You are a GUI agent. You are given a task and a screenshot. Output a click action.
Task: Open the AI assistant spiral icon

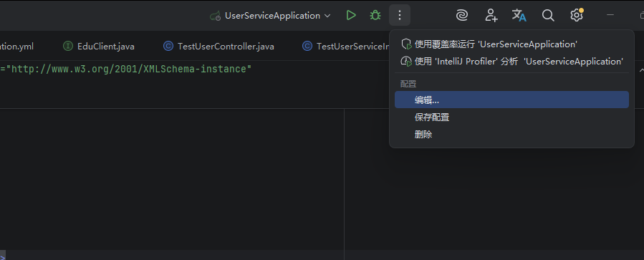click(462, 16)
